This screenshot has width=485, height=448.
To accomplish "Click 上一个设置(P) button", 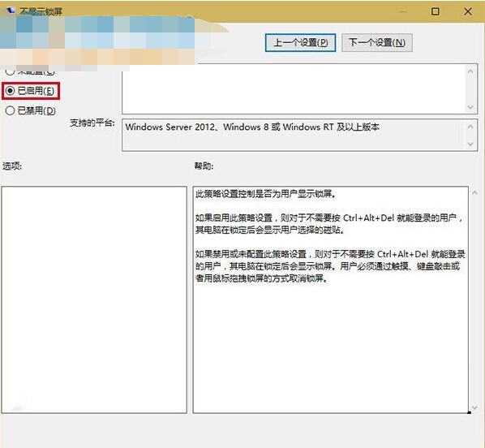I will [x=300, y=42].
